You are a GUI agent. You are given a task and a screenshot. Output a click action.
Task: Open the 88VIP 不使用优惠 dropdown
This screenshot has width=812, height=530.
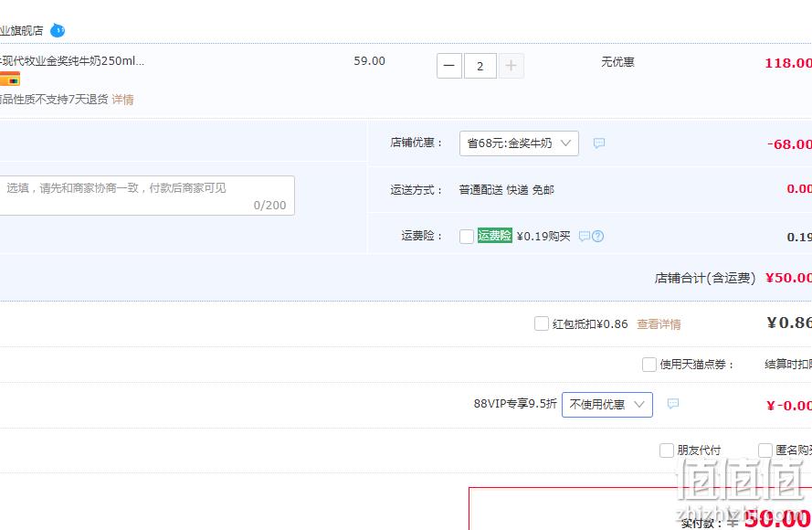606,404
